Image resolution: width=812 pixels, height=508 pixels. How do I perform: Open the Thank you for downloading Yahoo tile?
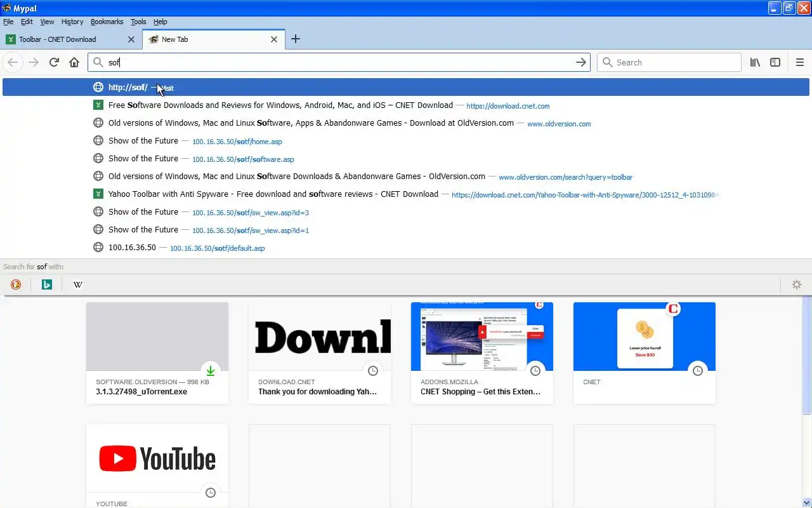tap(320, 353)
